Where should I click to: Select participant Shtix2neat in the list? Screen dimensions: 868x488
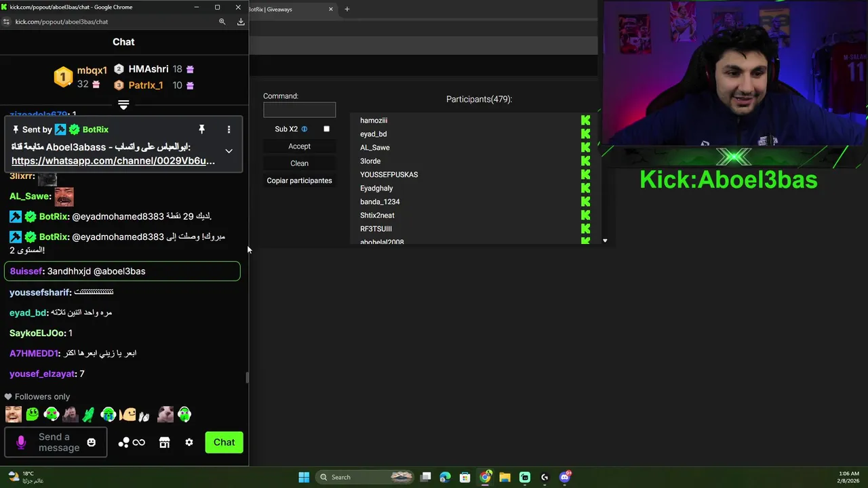[x=377, y=216]
